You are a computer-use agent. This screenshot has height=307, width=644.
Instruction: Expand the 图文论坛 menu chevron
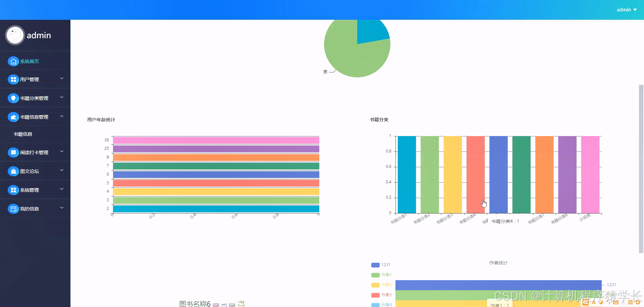pos(62,170)
